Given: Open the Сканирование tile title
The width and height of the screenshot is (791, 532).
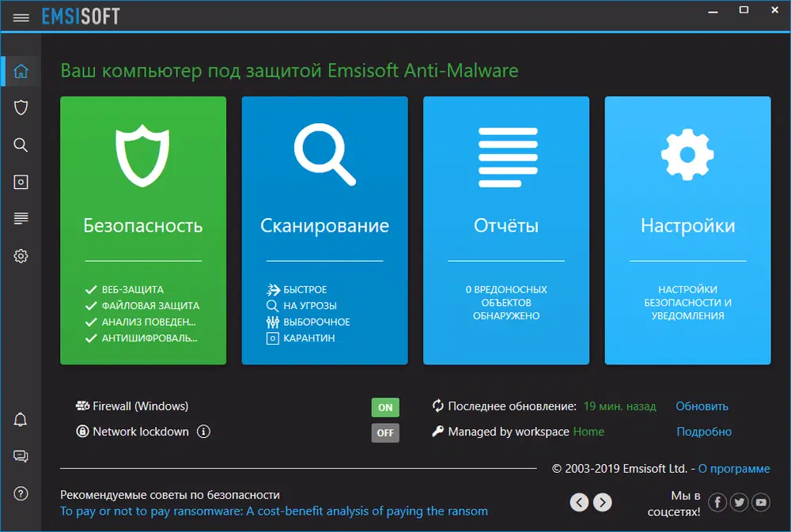Looking at the screenshot, I should click(x=324, y=225).
